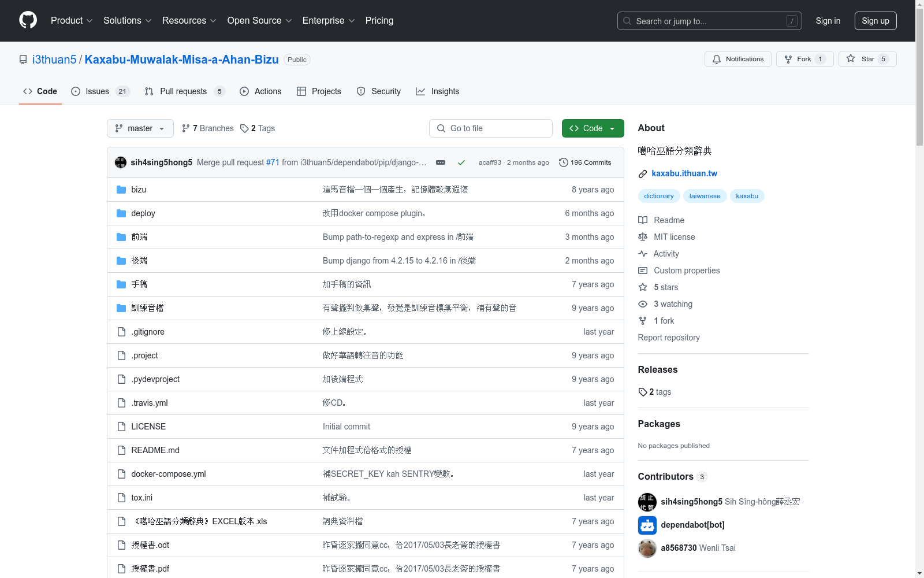Click the kaxabu topic tag
Image resolution: width=924 pixels, height=578 pixels.
tap(747, 196)
